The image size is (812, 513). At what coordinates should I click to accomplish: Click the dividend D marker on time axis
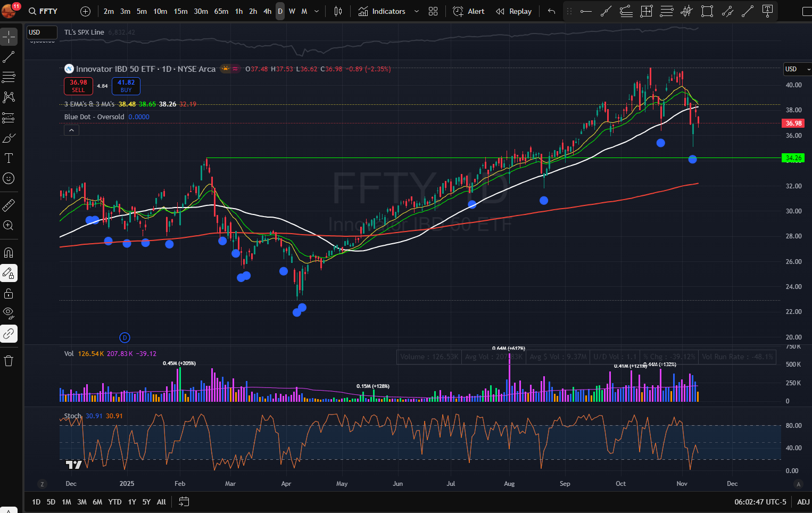pos(125,337)
